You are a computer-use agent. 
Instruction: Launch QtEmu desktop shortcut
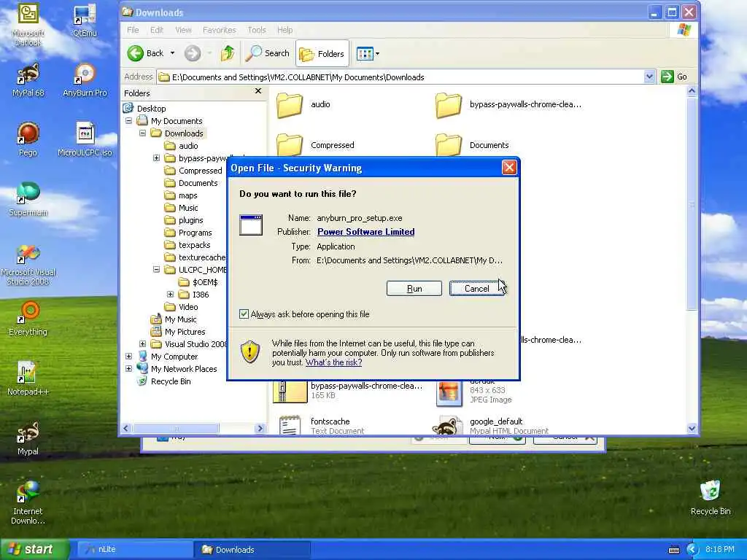[85, 21]
